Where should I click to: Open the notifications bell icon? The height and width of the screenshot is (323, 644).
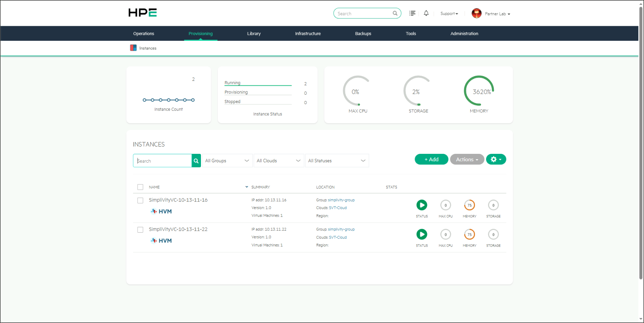(x=426, y=13)
